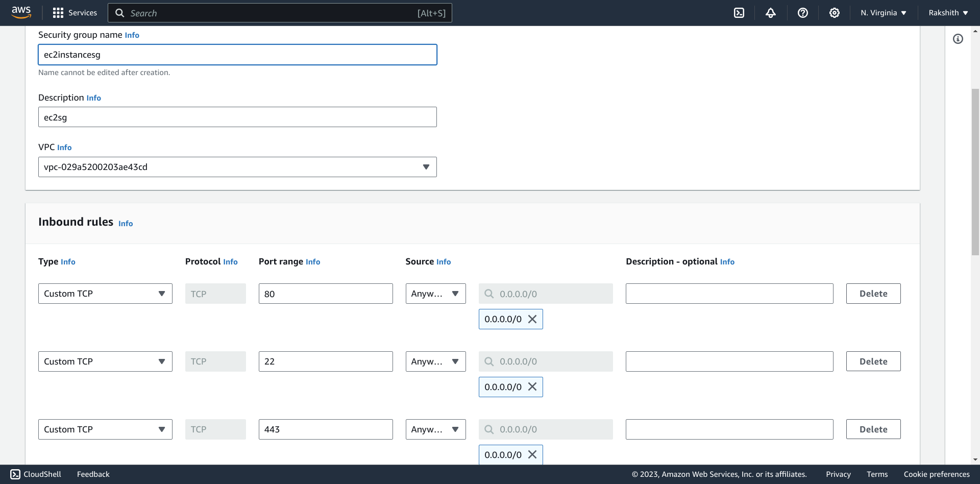The width and height of the screenshot is (980, 484).
Task: Open the N. Virginia region menu
Action: pyautogui.click(x=883, y=13)
